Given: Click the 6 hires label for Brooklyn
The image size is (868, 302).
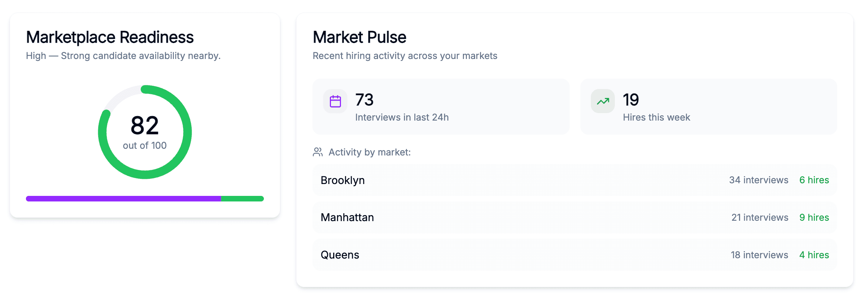Looking at the screenshot, I should click(x=814, y=180).
